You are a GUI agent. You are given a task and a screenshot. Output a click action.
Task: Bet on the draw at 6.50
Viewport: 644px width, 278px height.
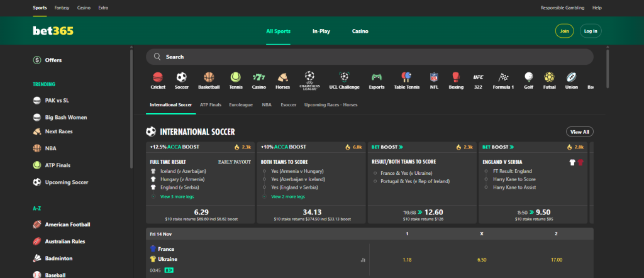(482, 260)
